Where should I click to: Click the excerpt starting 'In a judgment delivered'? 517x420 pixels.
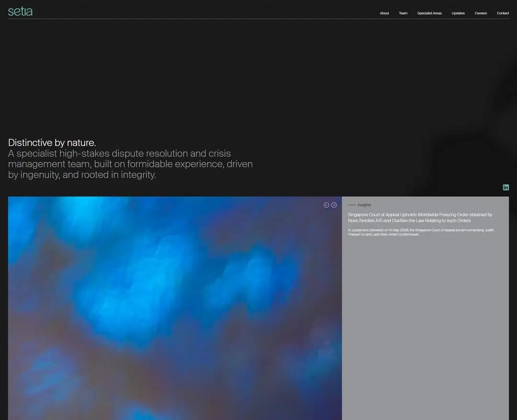(x=421, y=232)
